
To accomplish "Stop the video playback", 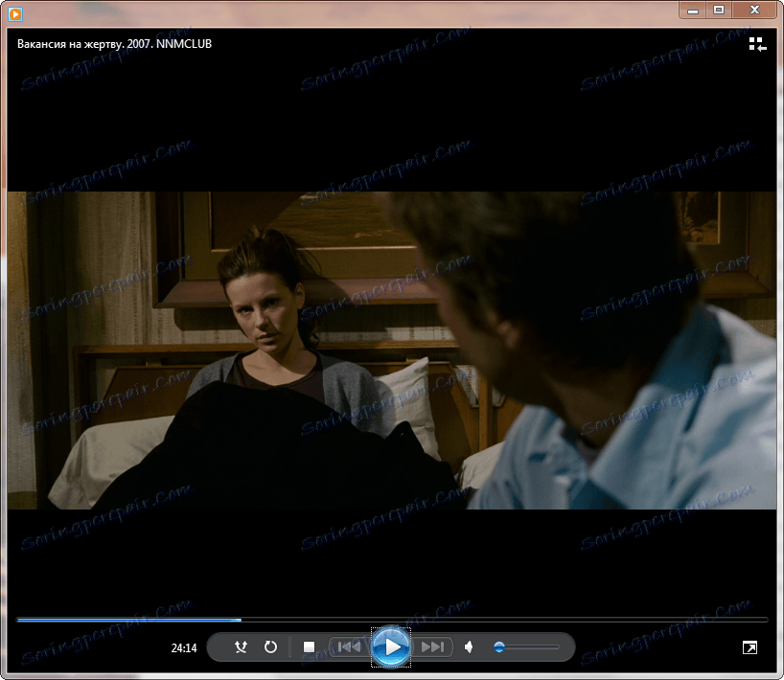I will point(309,647).
